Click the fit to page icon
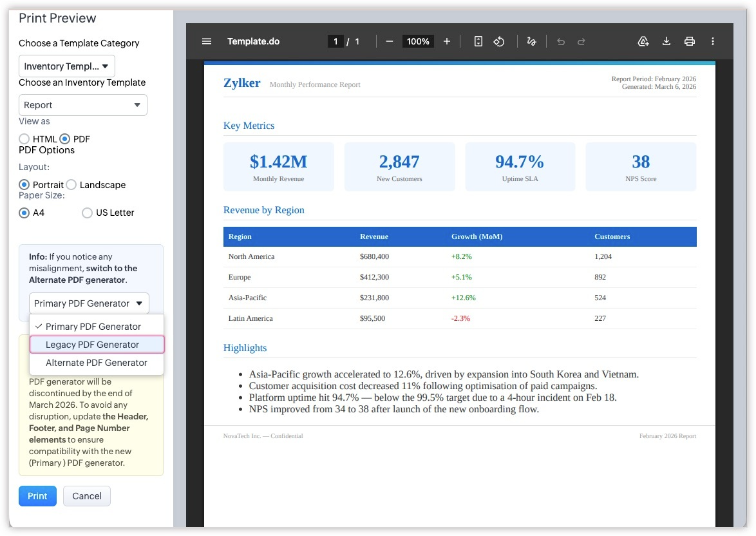This screenshot has height=536, width=756. (478, 41)
